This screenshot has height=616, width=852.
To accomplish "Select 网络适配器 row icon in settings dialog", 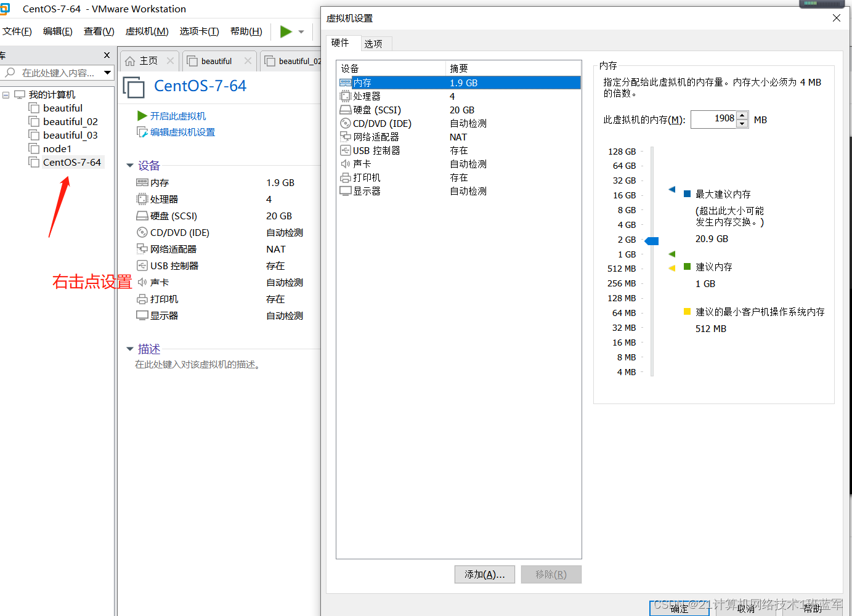I will point(346,137).
